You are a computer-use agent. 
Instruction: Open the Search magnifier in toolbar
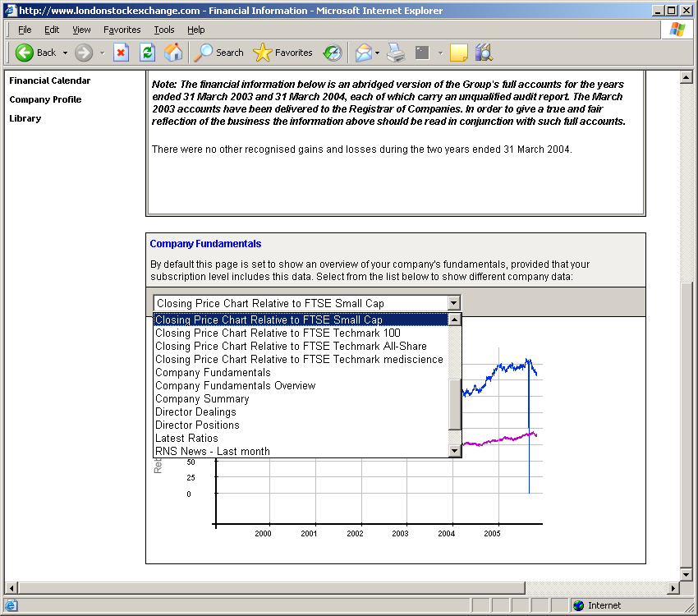[x=219, y=53]
